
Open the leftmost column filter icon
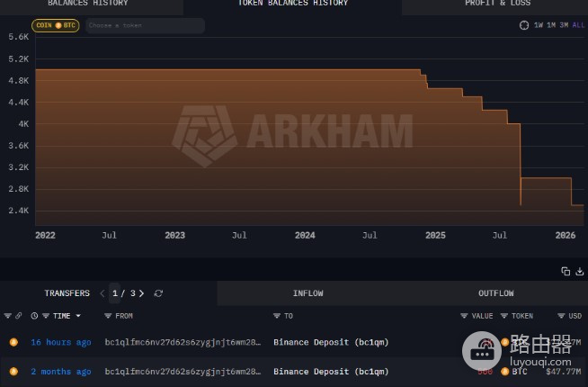tap(7, 316)
